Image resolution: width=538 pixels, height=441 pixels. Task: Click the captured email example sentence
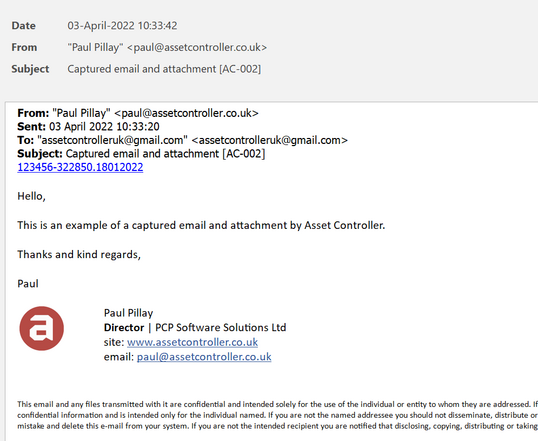(201, 225)
